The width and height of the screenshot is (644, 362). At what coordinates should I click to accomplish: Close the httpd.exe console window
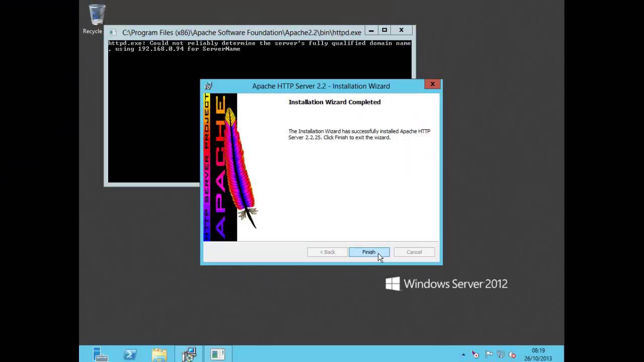coord(401,31)
